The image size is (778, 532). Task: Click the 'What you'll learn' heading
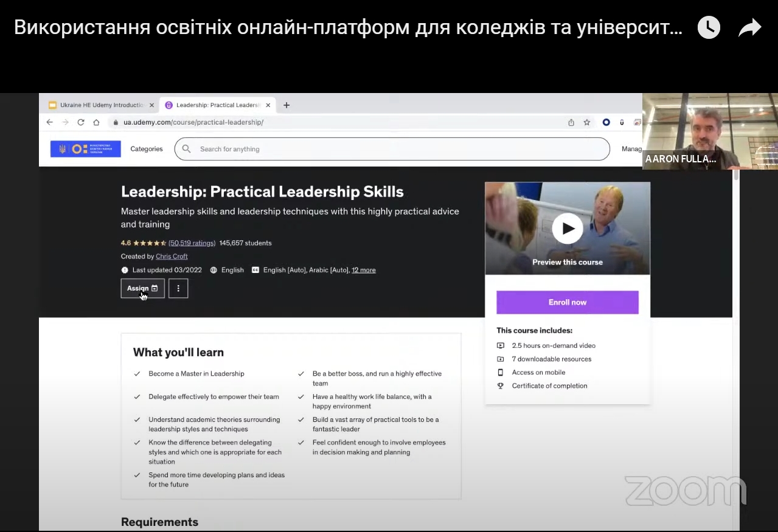click(x=178, y=353)
